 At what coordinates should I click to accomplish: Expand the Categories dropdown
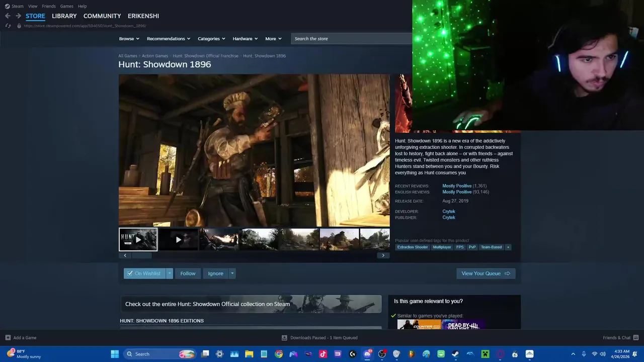pyautogui.click(x=211, y=39)
